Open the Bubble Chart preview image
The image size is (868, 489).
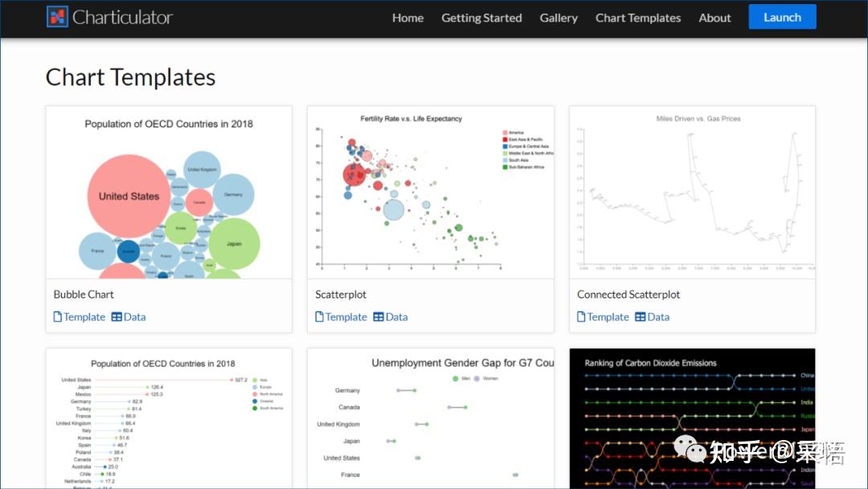click(x=168, y=193)
